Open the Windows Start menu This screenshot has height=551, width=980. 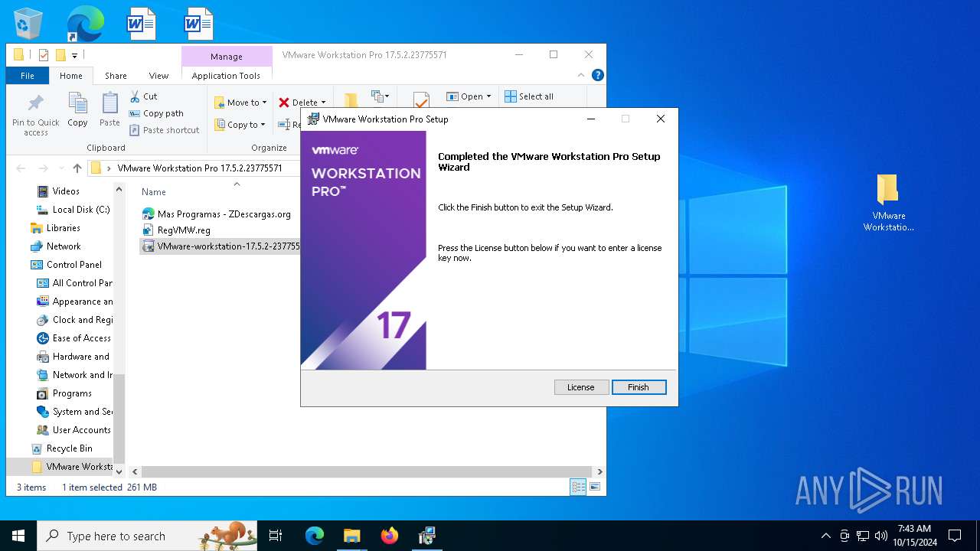[18, 536]
